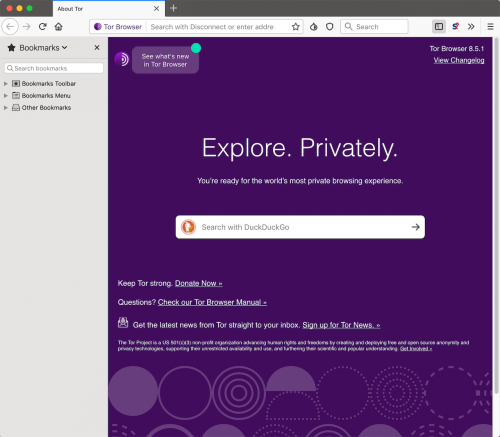
Task: Click the newsletter envelope icon
Action: click(x=123, y=323)
